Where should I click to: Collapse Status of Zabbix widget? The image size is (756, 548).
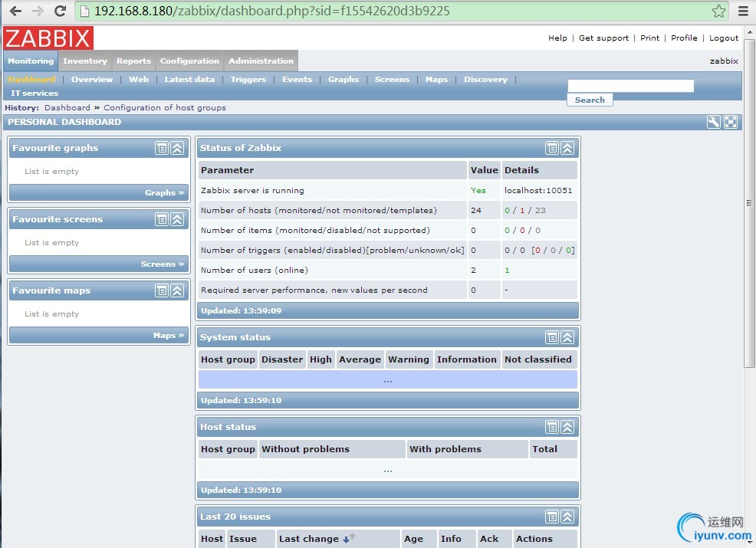click(x=567, y=148)
